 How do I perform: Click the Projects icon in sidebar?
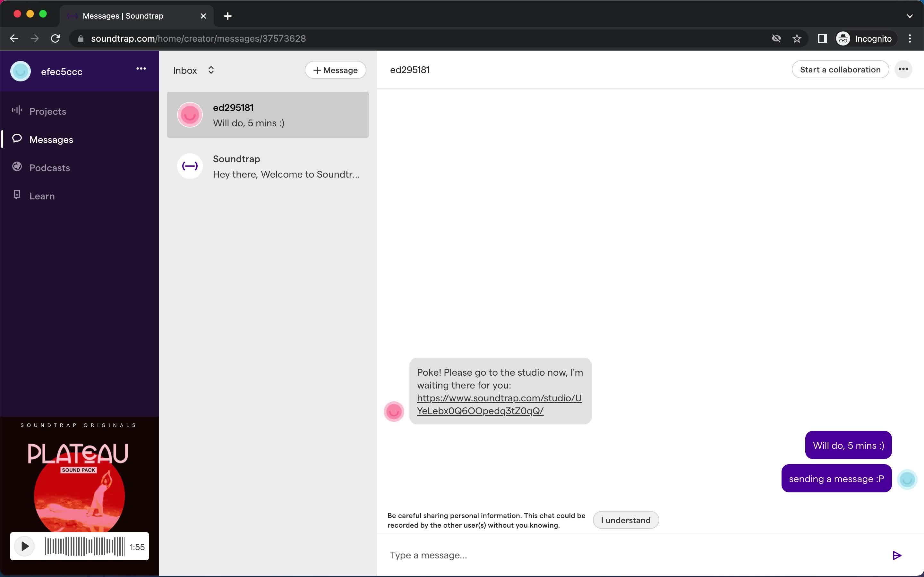(17, 110)
